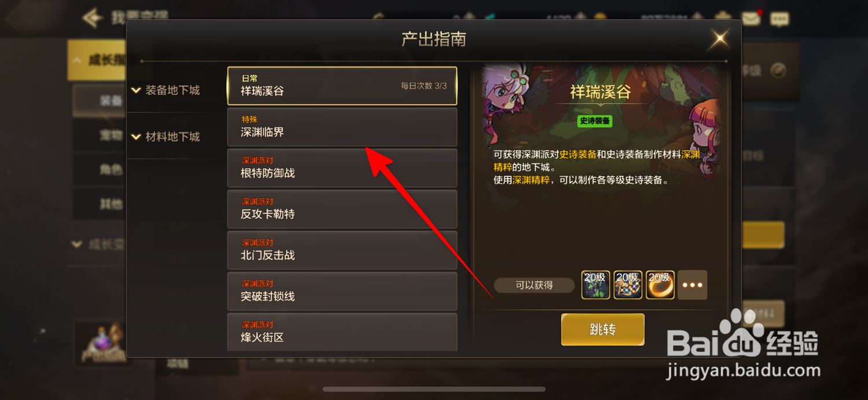The image size is (868, 400).
Task: Expand the 装备地下城 category
Action: (166, 90)
